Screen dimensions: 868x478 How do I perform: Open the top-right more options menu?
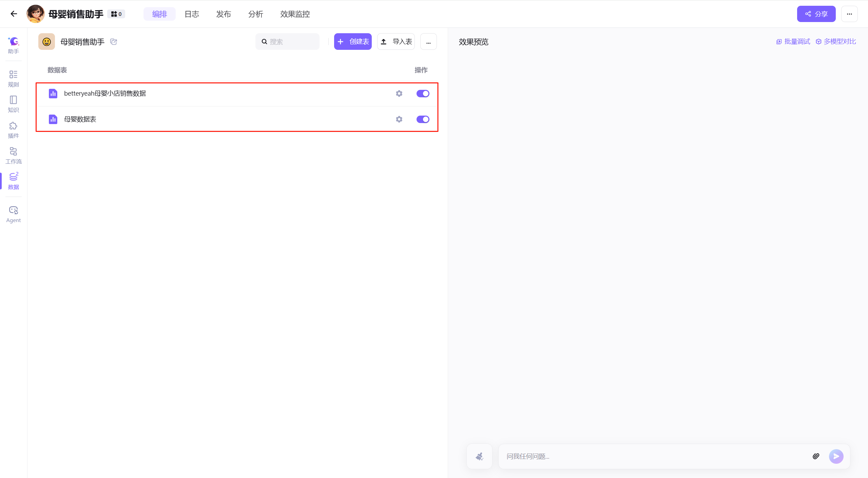point(849,14)
